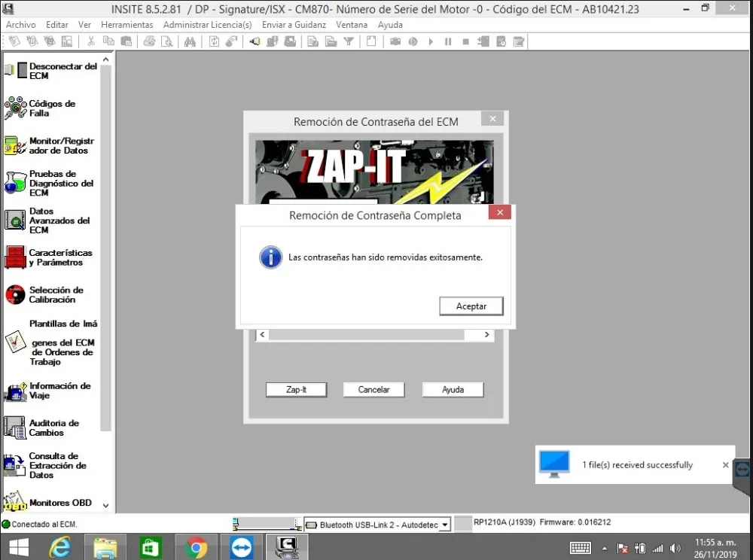Open Plantillas de Imágenes del ECM icon
The height and width of the screenshot is (560, 753).
(15, 342)
